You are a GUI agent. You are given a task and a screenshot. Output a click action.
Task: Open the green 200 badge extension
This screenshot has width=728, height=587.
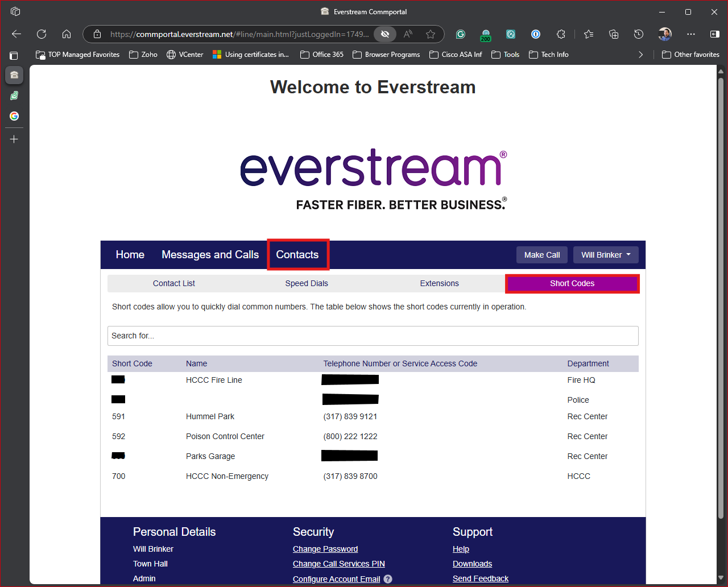[486, 35]
